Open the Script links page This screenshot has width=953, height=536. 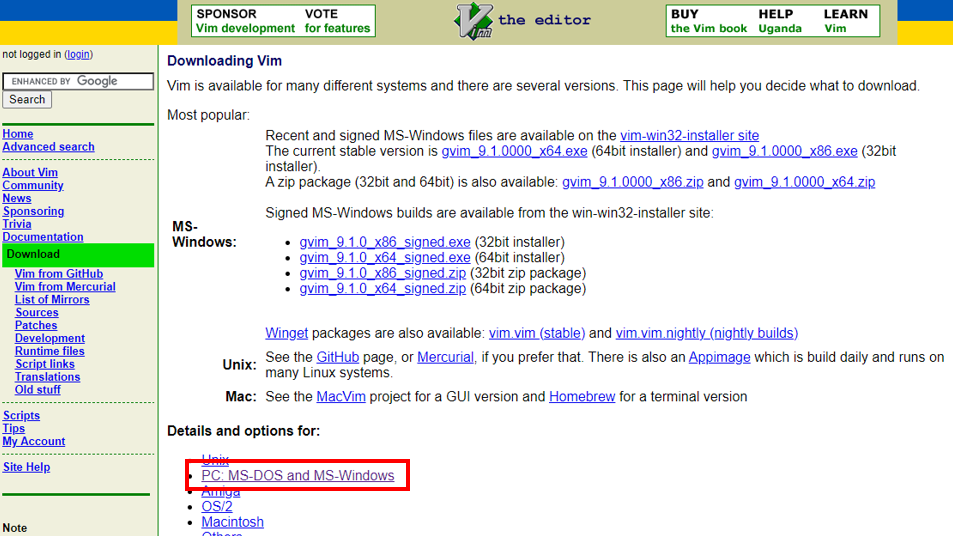[45, 364]
